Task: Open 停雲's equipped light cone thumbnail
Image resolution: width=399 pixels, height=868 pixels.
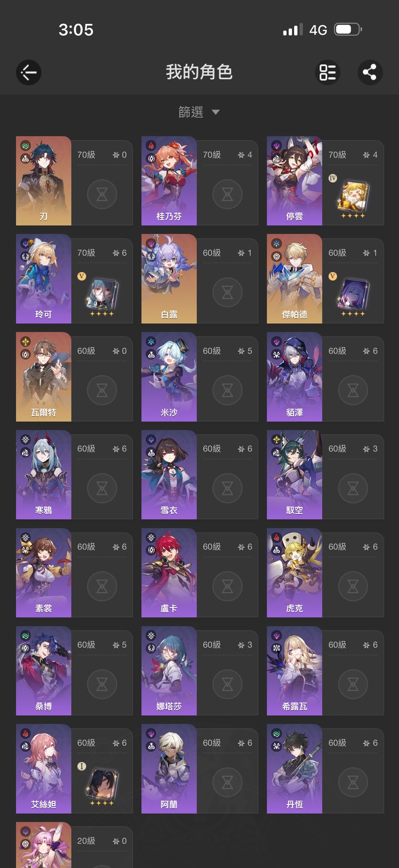Action: coord(353,196)
